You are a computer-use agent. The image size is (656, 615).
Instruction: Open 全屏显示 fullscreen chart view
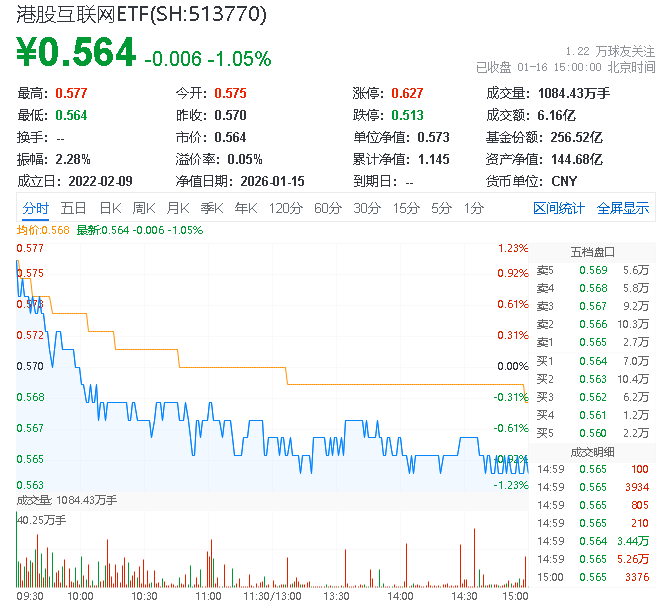point(622,208)
